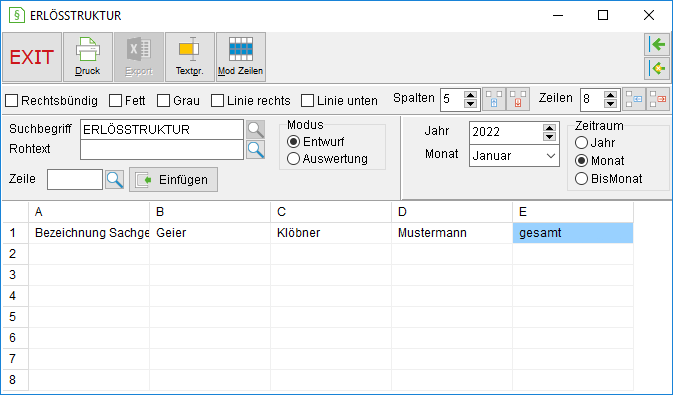Select row header 1
673x395 pixels.
[x=15, y=233]
